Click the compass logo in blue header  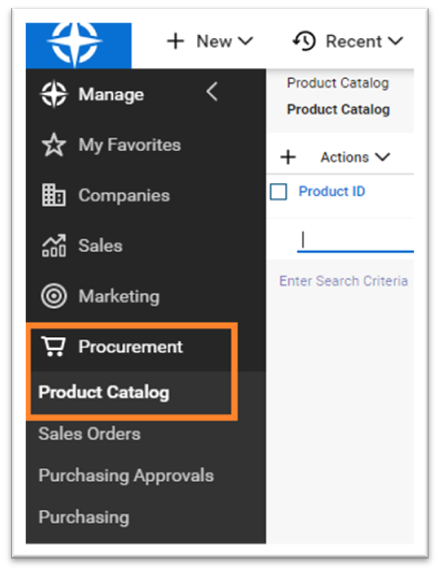click(76, 45)
